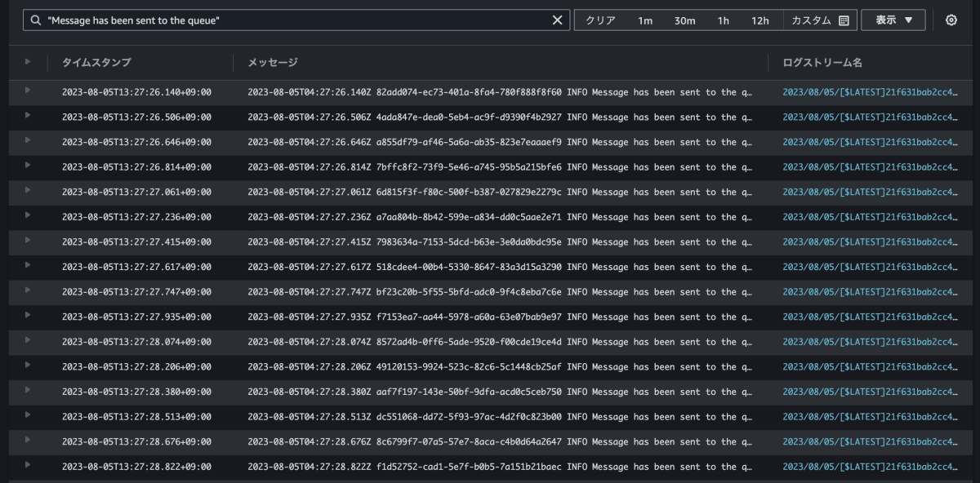
Task: Select message with ID a855df79-af46-5a6a
Action: coord(500,142)
